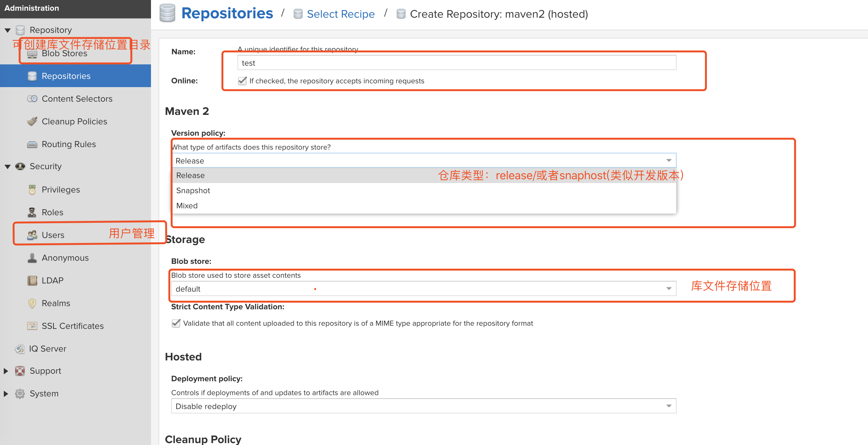Choose Snapshot from version policy list
Image resolution: width=868 pixels, height=445 pixels.
193,191
